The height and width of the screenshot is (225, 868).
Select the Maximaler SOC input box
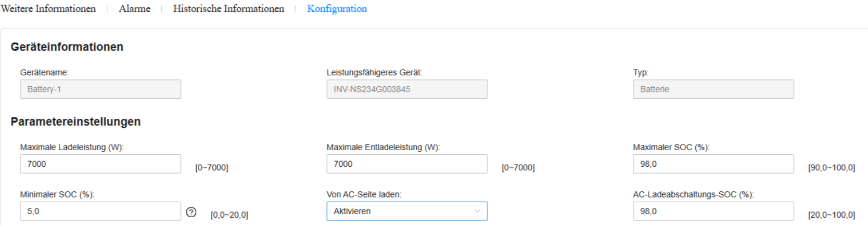[713, 164]
